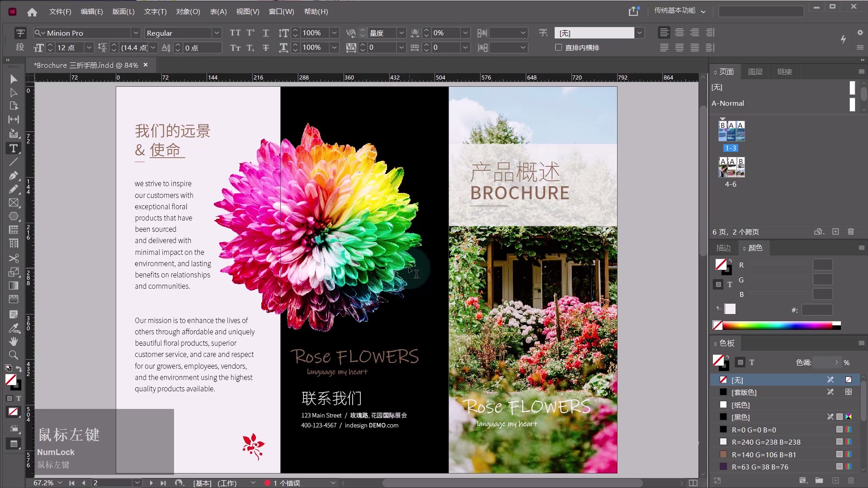Open the Minion Pro font dropdown
The height and width of the screenshot is (488, 868).
pos(136,33)
